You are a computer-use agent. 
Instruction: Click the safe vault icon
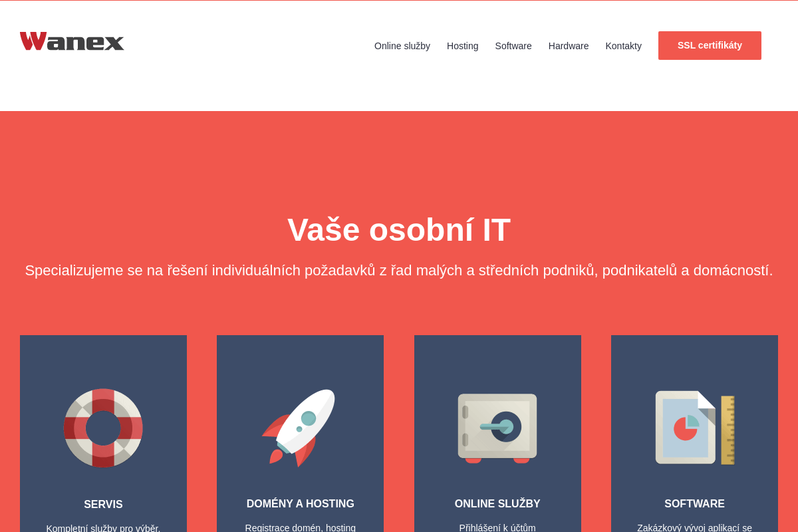(497, 428)
